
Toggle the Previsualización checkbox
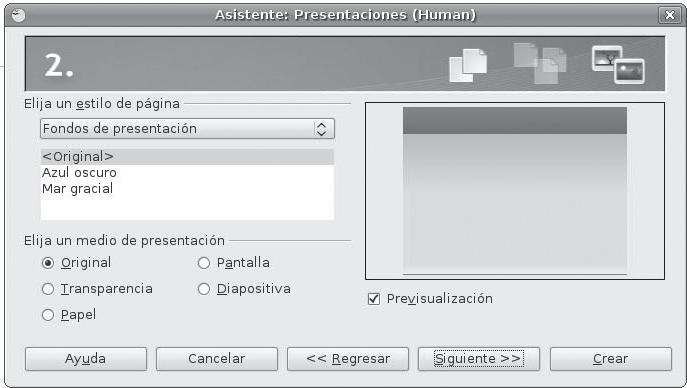[x=374, y=299]
